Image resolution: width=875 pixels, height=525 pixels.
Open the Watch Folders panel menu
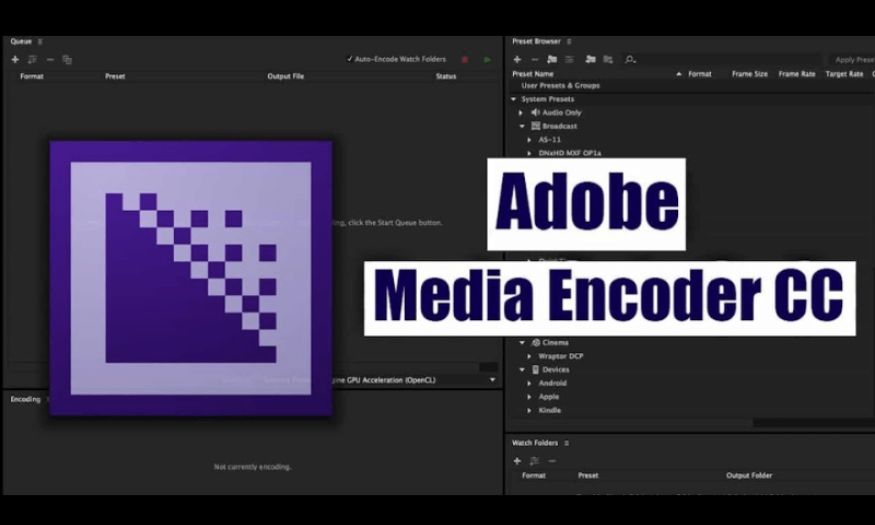point(566,443)
